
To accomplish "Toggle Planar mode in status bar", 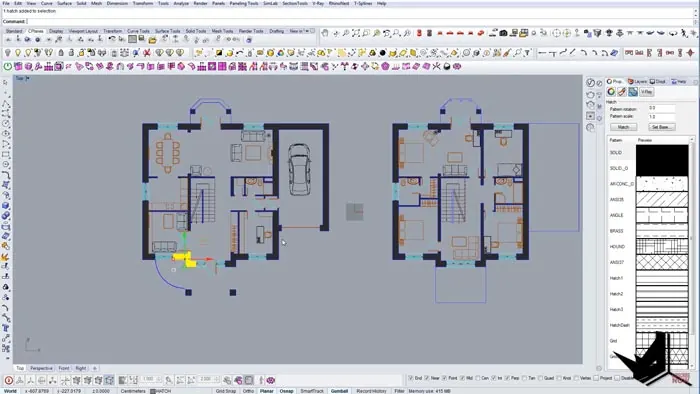I will (x=267, y=391).
